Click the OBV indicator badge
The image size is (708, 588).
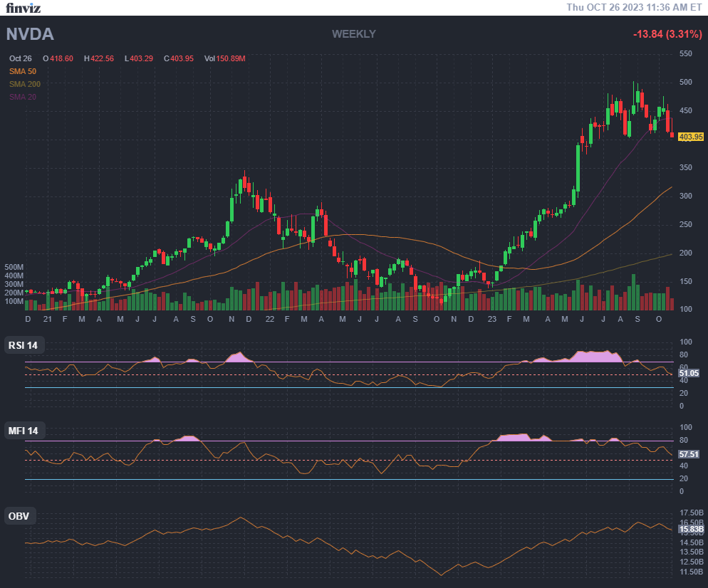pos(19,516)
